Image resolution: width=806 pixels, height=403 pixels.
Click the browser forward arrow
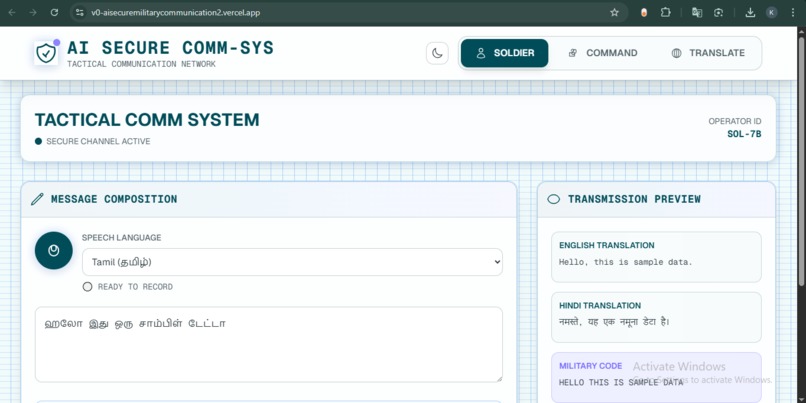coord(33,12)
